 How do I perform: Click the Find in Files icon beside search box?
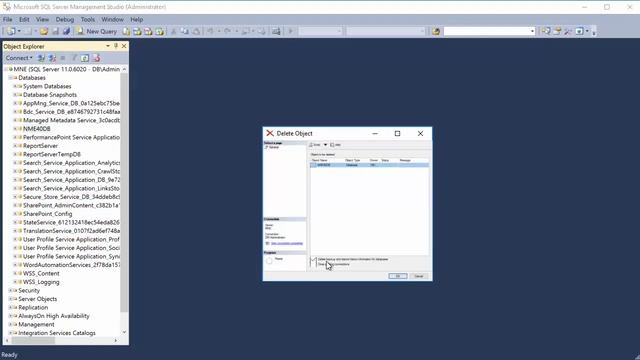tap(436, 31)
